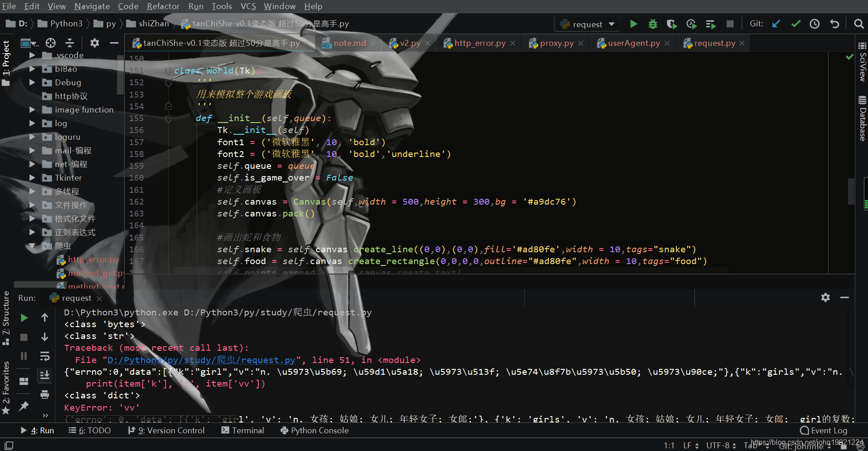Click the inspection status checkmark
The width and height of the screenshot is (868, 451).
click(849, 57)
